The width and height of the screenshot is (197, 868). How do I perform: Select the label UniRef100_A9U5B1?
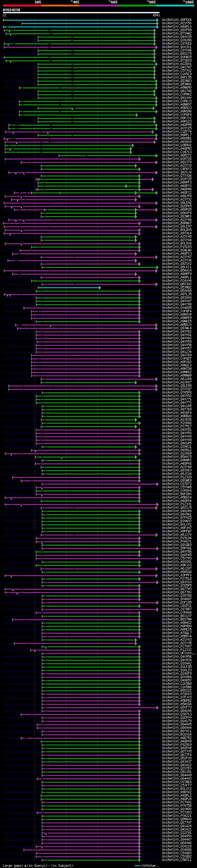(x=177, y=139)
